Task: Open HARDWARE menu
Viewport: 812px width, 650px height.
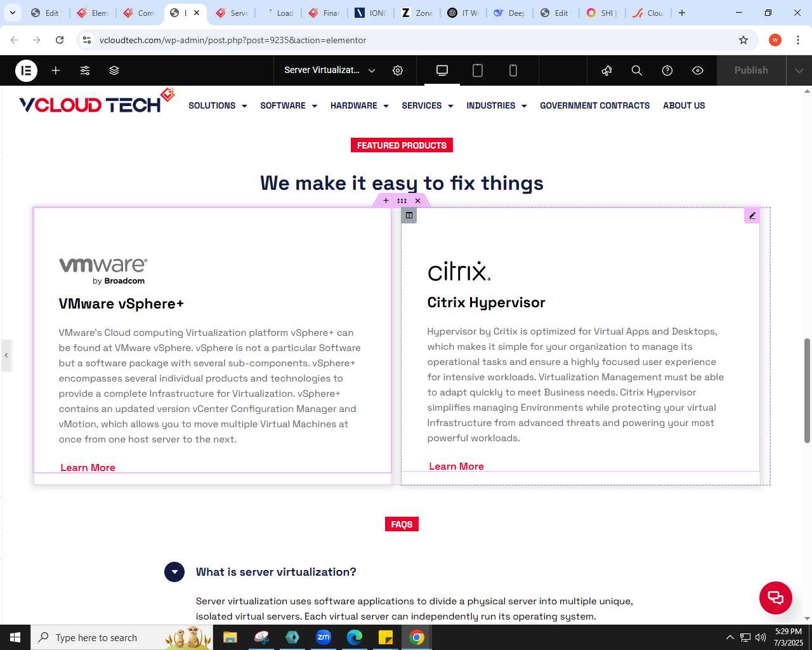Action: tap(360, 105)
